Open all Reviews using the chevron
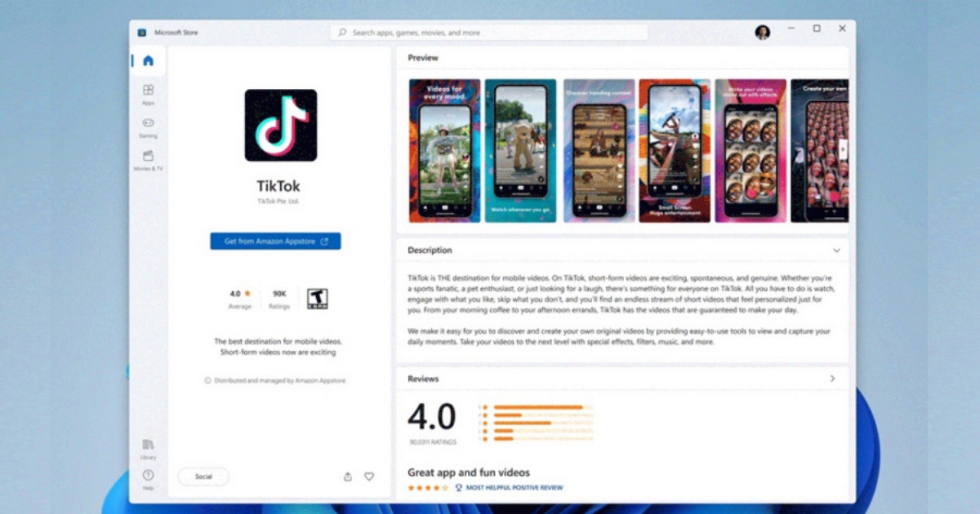980x514 pixels. 832,379
